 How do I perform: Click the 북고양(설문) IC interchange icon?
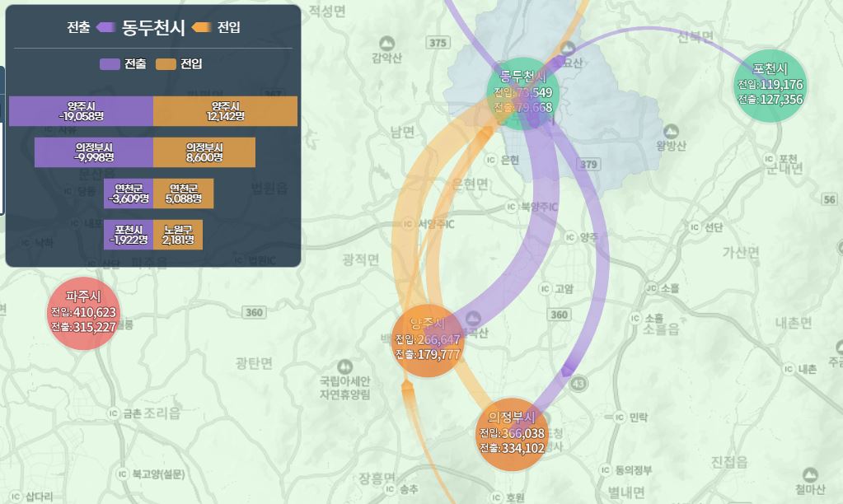[123, 474]
